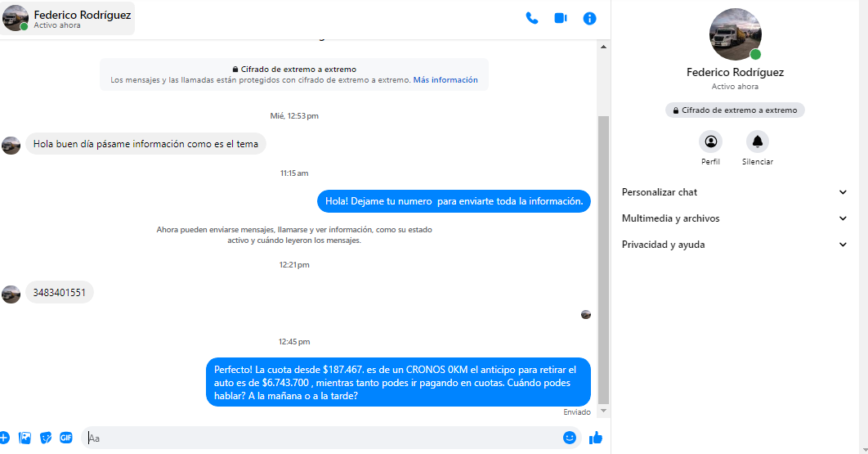Open more actions plus icon
The width and height of the screenshot is (868, 454).
4,438
